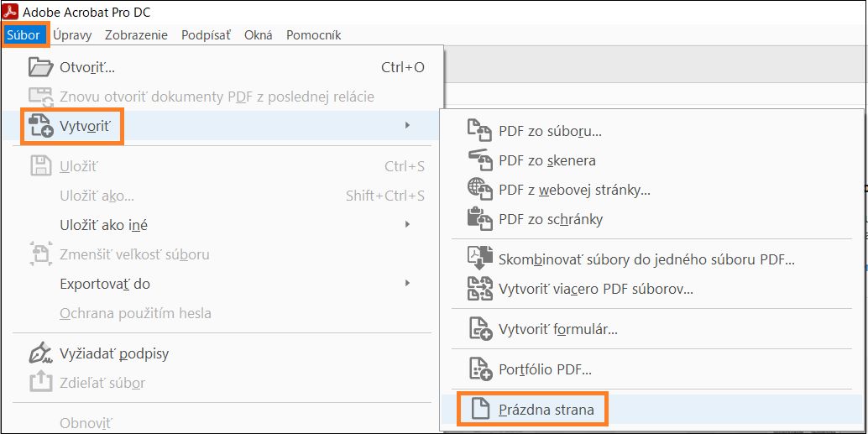Expand the Uložiť ako iné submenu arrow
The image size is (868, 434).
point(407,224)
